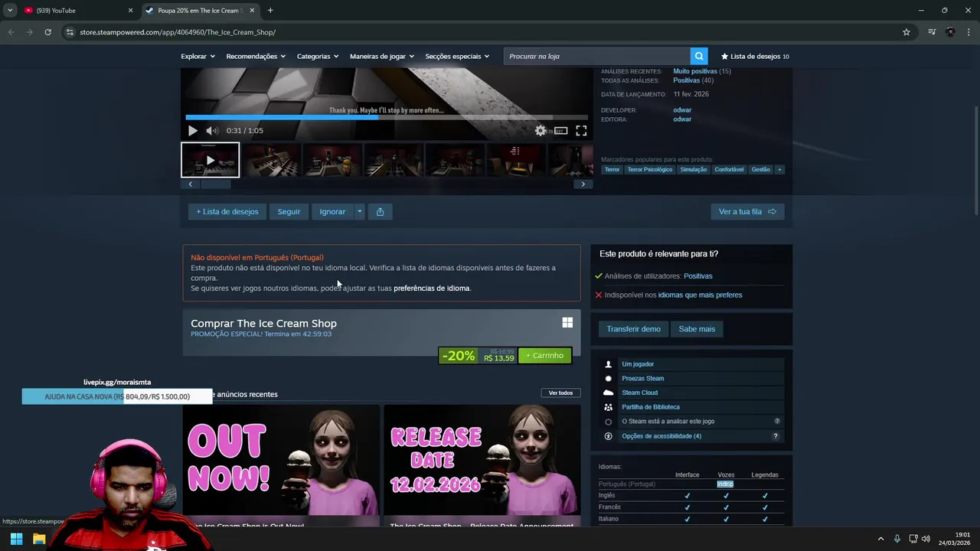Click the Terror tag
The width and height of the screenshot is (980, 551).
(612, 170)
